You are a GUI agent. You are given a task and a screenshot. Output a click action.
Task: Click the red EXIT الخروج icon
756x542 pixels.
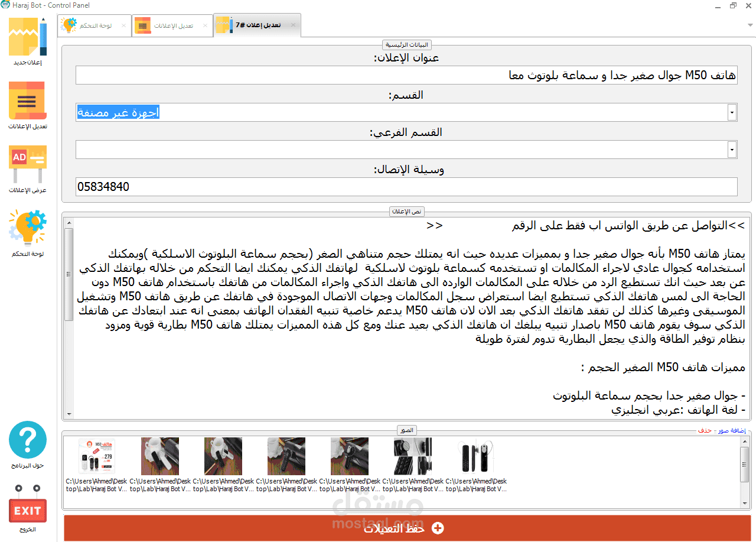pos(28,509)
